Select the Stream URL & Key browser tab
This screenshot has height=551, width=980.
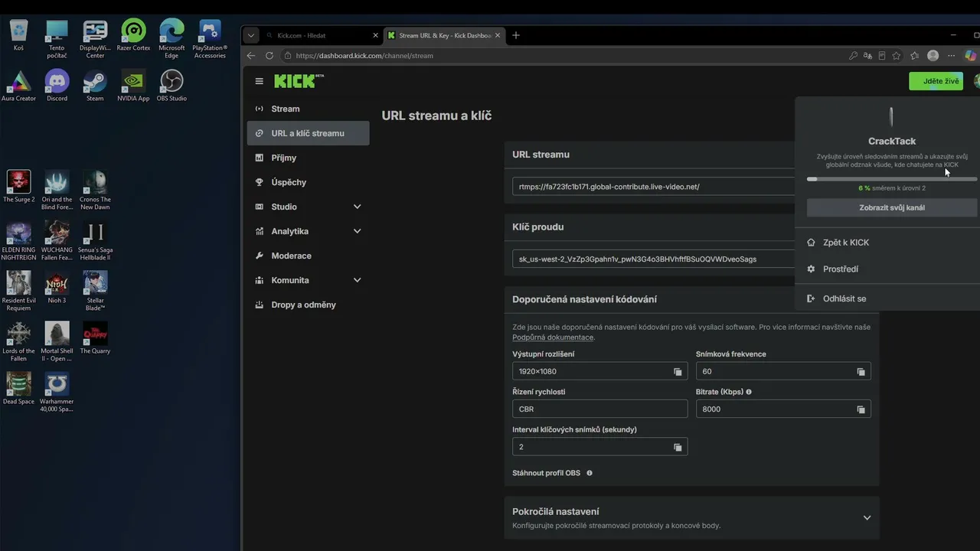[444, 35]
